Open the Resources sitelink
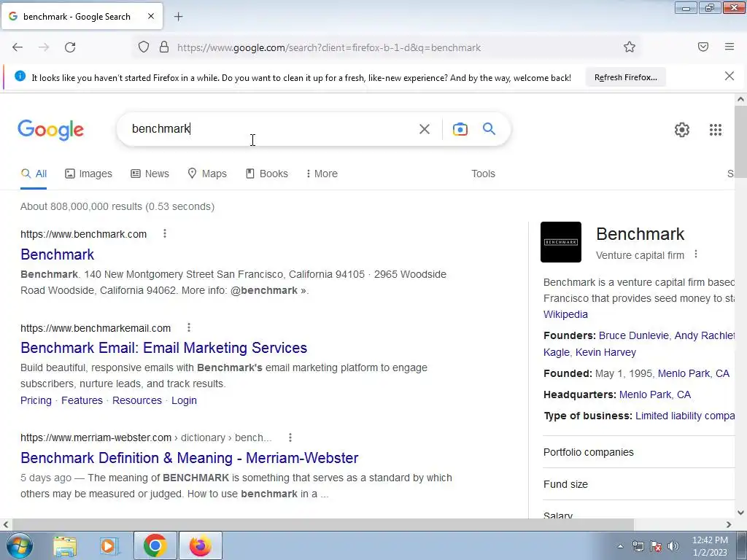 click(137, 400)
